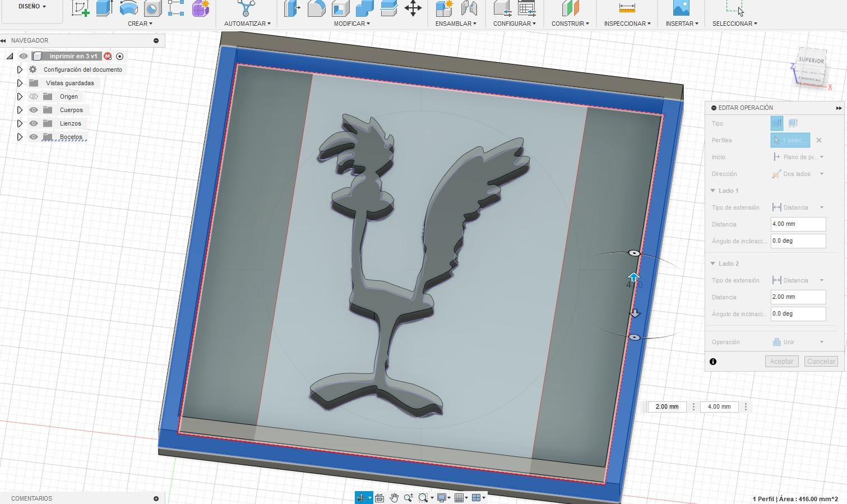Click the Cancelar button
Image resolution: width=847 pixels, height=504 pixels.
tap(821, 362)
